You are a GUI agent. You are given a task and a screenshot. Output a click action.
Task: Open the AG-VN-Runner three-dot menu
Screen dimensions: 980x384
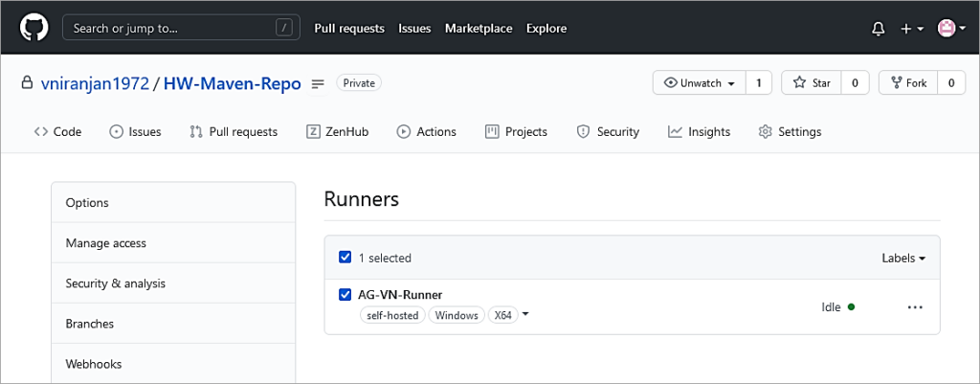[915, 307]
